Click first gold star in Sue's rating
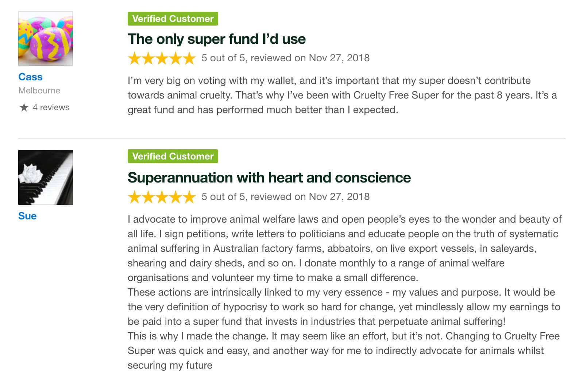This screenshot has height=392, width=583. (x=135, y=197)
